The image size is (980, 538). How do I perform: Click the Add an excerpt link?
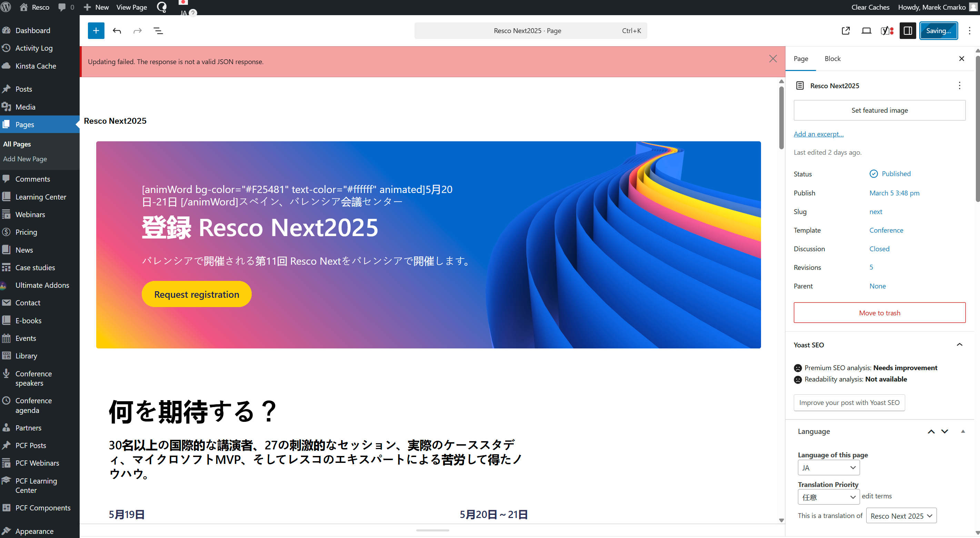pyautogui.click(x=818, y=134)
